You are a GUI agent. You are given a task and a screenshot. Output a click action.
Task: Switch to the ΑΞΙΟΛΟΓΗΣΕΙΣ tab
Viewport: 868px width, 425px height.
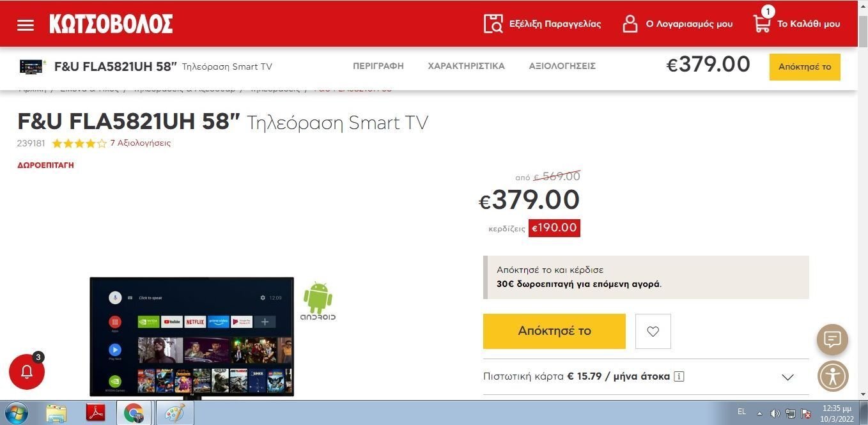point(562,66)
